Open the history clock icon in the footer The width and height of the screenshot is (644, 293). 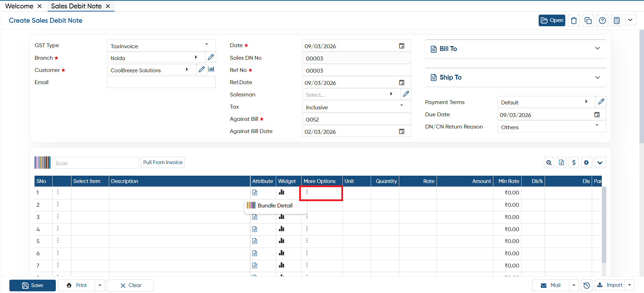[x=587, y=285]
